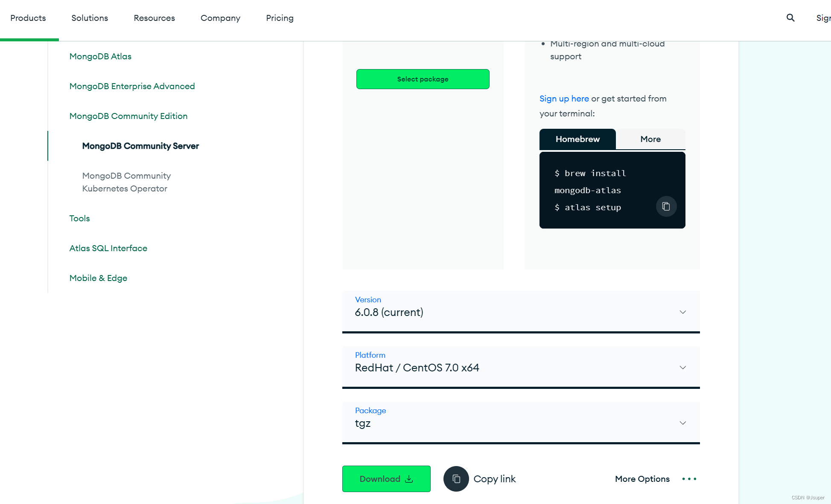Open MongoDB Atlas in the sidebar
This screenshot has width=831, height=504.
(100, 56)
